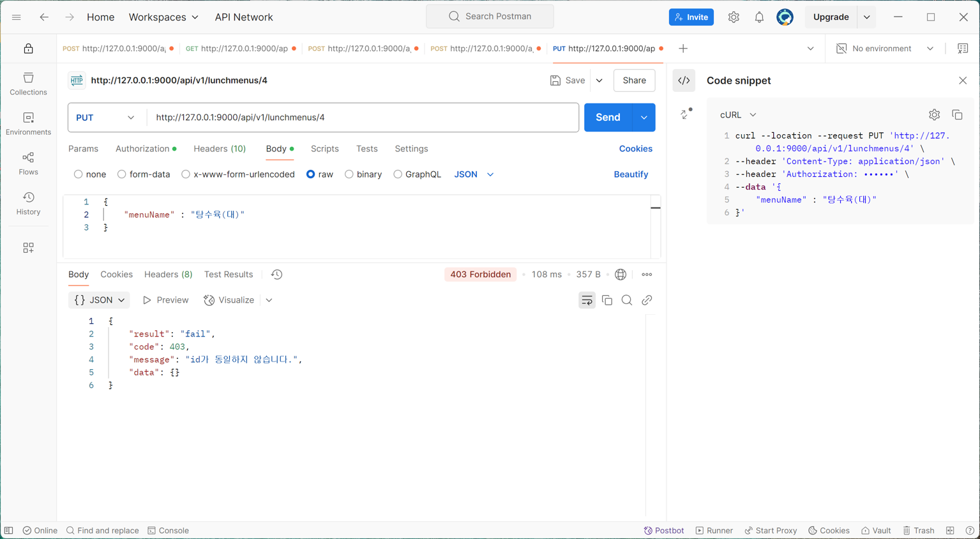Click the workspace lock icon
The image size is (980, 539).
pyautogui.click(x=28, y=49)
